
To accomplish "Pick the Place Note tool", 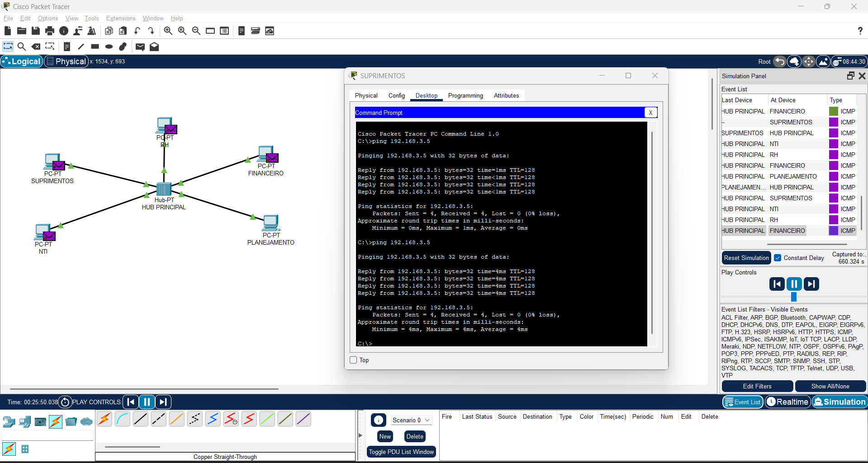I will point(67,47).
